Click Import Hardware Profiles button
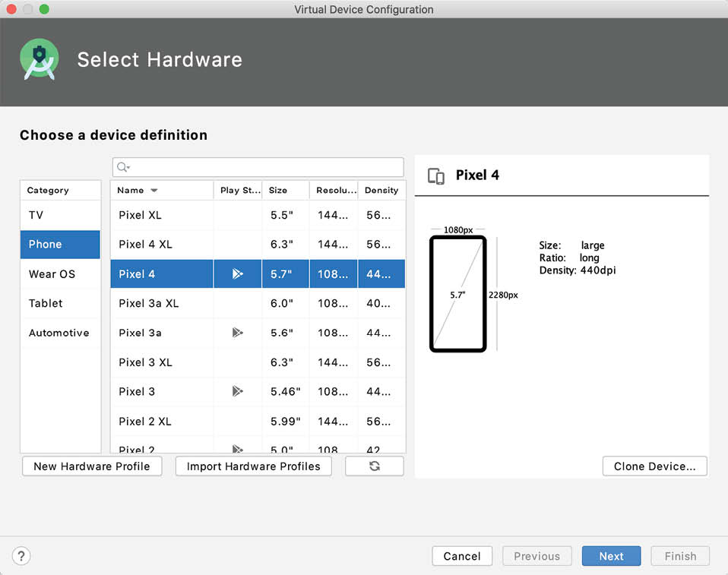The width and height of the screenshot is (728, 575). coord(254,466)
